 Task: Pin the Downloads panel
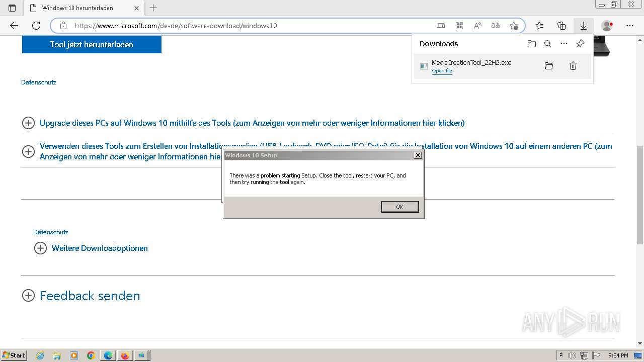point(580,44)
